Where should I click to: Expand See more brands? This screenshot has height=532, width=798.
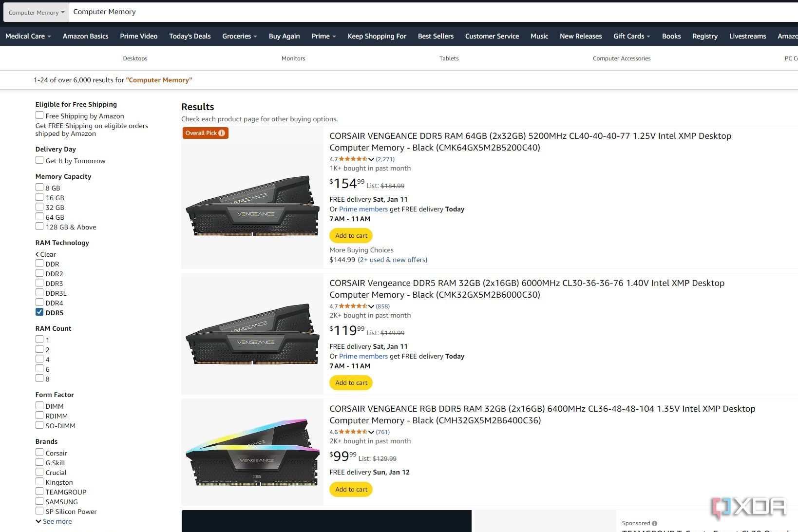point(54,521)
